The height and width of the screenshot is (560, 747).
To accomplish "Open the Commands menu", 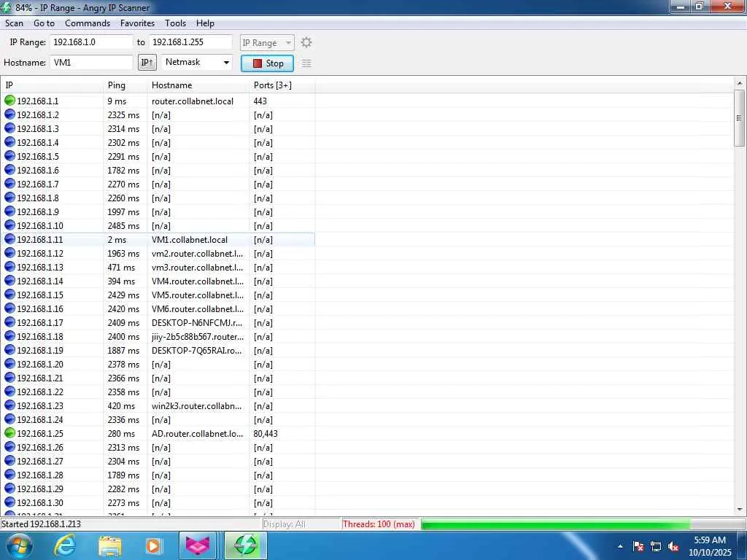I will point(88,23).
